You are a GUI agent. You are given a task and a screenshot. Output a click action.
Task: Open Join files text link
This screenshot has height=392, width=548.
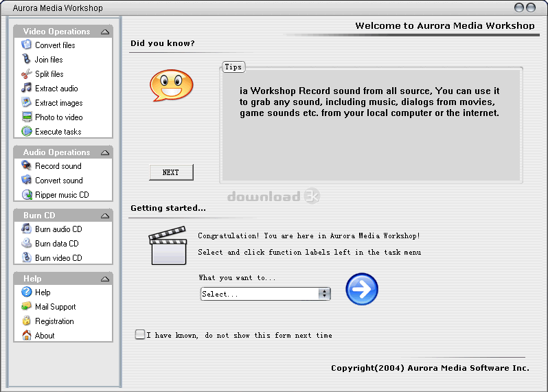tap(49, 60)
